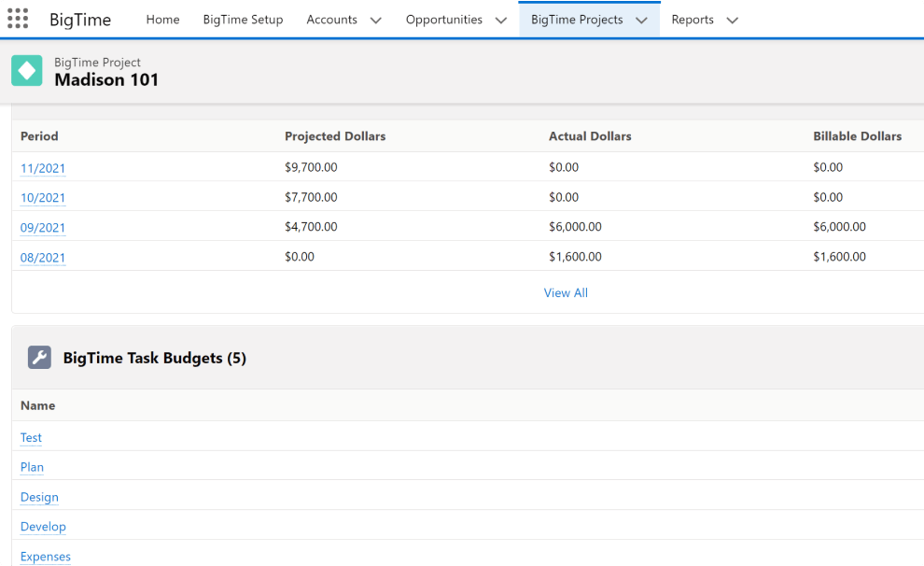
Task: Click the Projected Dollars column header
Action: point(335,136)
